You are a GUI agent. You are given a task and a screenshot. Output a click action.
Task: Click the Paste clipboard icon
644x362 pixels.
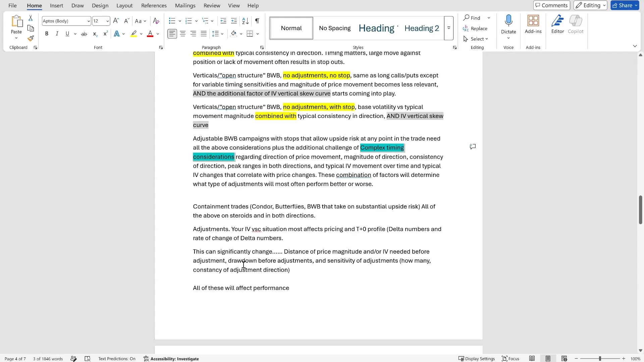16,22
